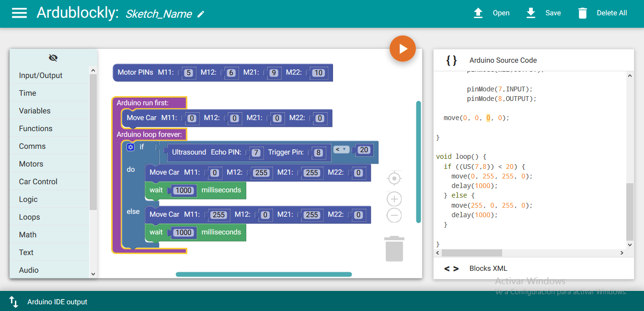Screen dimensions: 644x311
Task: Open the Functions toolbox category
Action: click(50, 128)
